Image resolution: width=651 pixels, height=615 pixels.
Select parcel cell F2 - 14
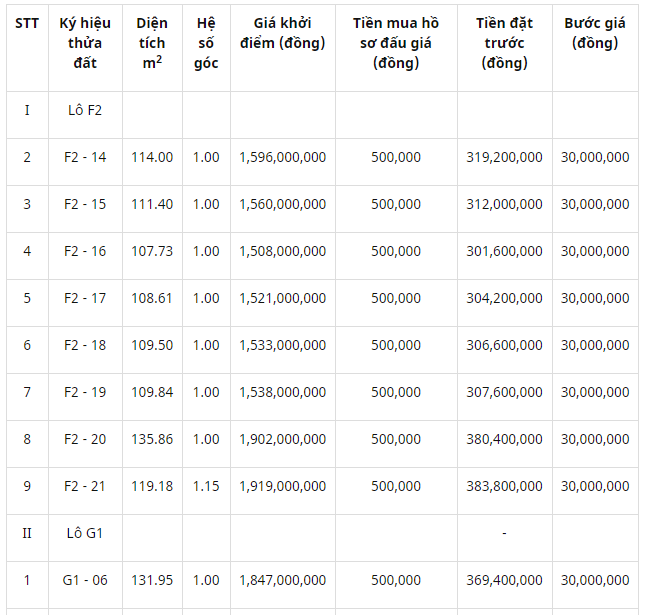click(x=85, y=157)
